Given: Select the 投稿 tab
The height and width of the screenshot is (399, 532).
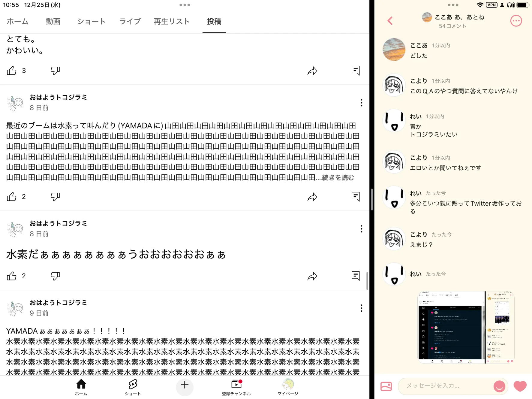Looking at the screenshot, I should pyautogui.click(x=214, y=21).
